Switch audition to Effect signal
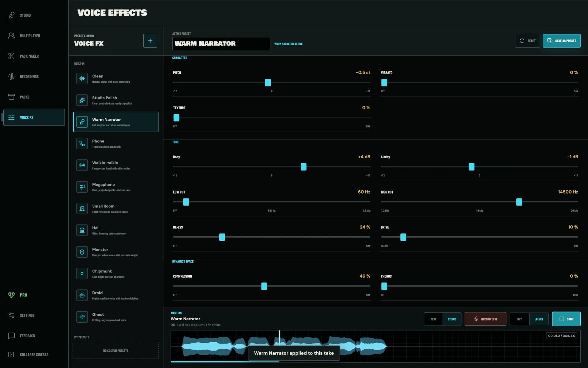588x368 pixels. 539,319
